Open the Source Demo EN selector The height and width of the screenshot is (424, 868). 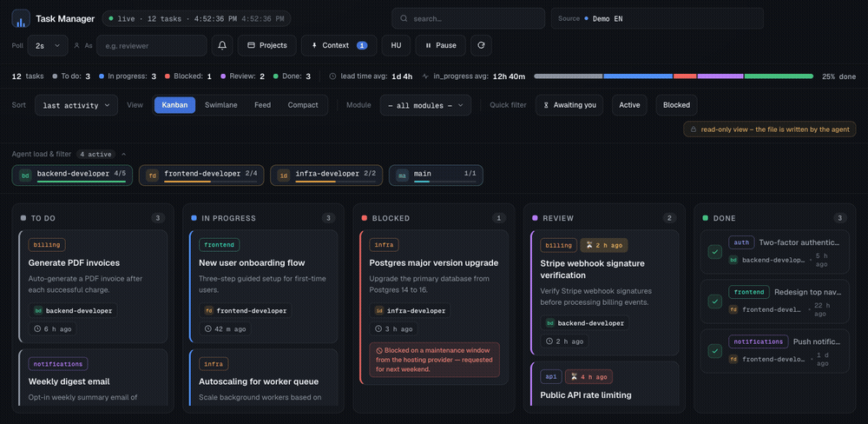[x=657, y=18]
